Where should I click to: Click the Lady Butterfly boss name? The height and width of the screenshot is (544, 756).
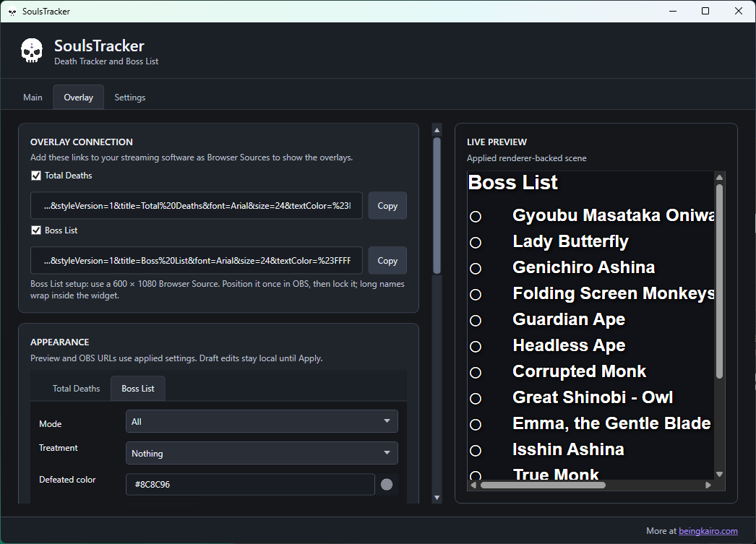570,241
